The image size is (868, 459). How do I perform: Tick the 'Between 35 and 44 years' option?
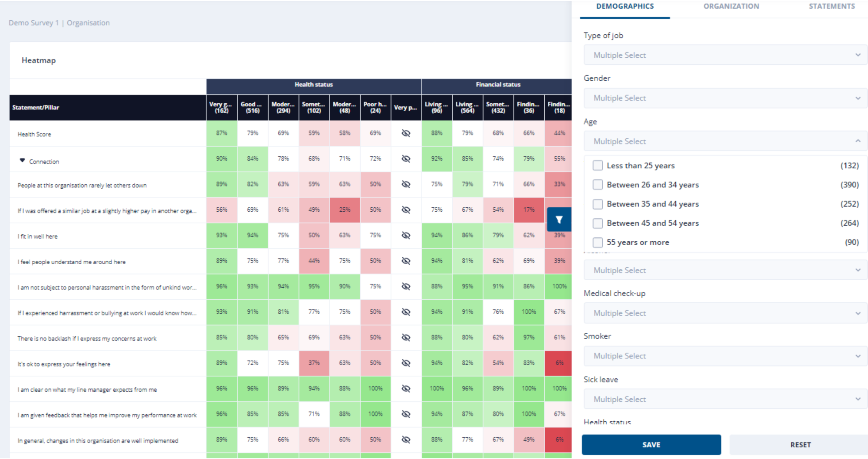tap(598, 204)
